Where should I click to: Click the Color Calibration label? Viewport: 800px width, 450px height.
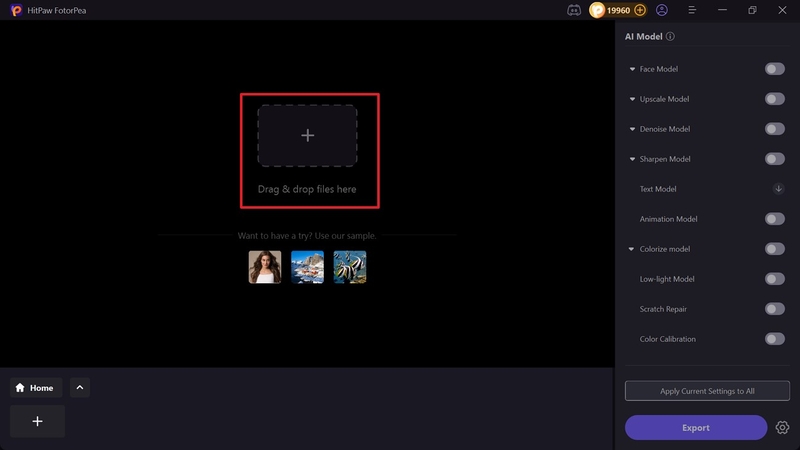[x=667, y=339]
